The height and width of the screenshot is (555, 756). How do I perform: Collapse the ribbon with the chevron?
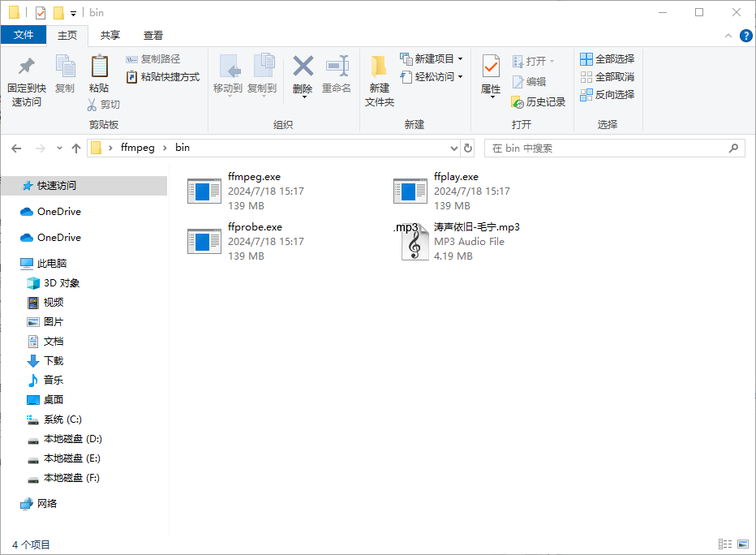point(728,35)
